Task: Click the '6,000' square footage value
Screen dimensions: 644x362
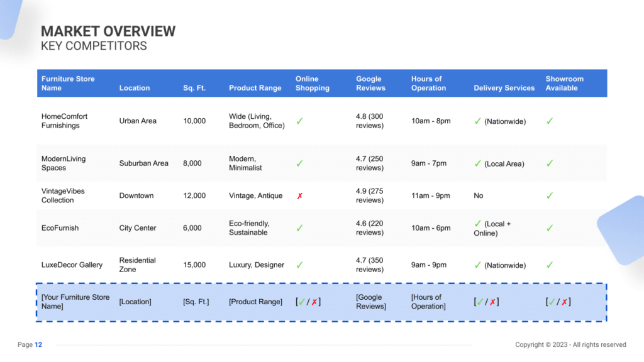Action: click(192, 228)
